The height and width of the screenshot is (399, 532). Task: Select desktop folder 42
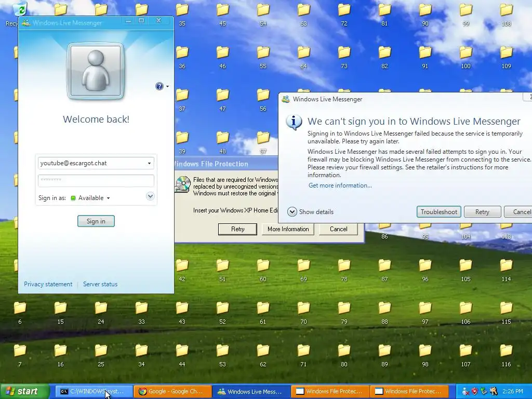tap(182, 270)
